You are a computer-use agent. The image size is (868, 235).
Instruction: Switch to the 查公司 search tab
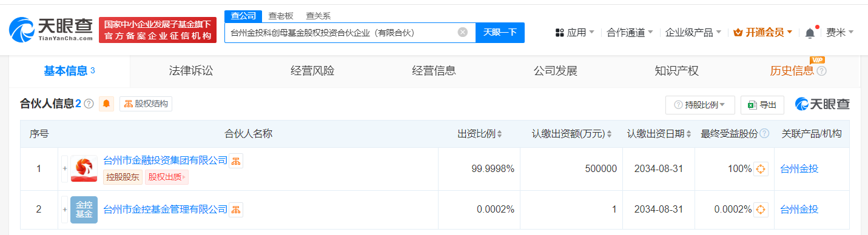243,16
